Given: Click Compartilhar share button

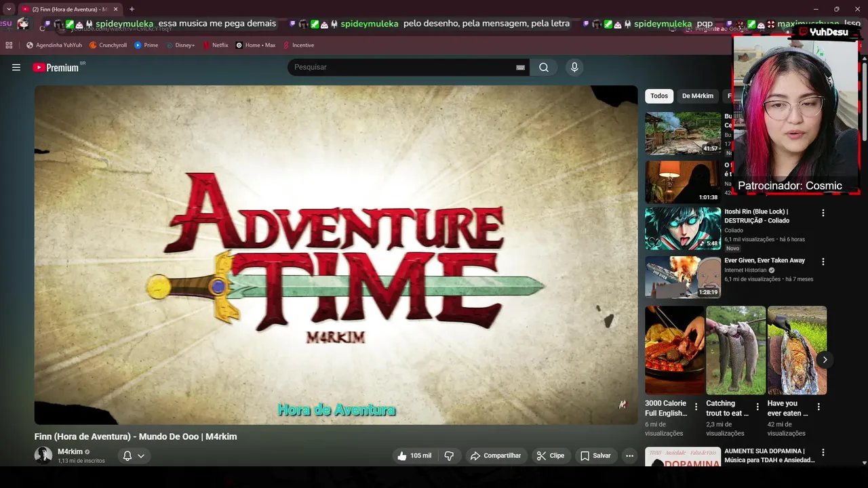Looking at the screenshot, I should [x=496, y=455].
